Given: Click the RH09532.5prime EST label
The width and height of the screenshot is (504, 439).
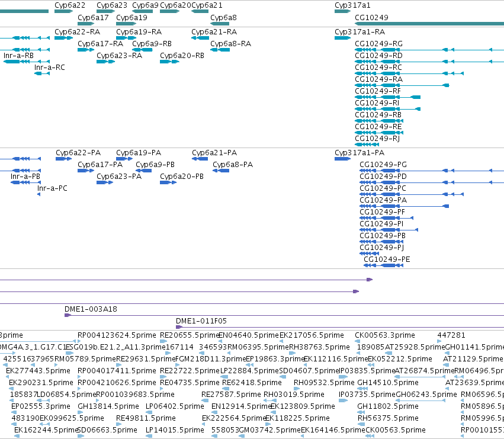Looking at the screenshot, I should 324,383.
